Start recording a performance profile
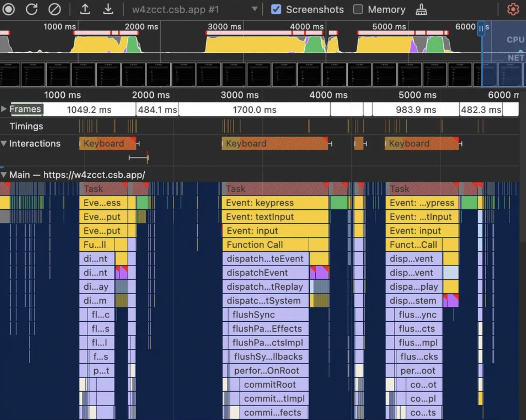The height and width of the screenshot is (420, 526). click(9, 9)
